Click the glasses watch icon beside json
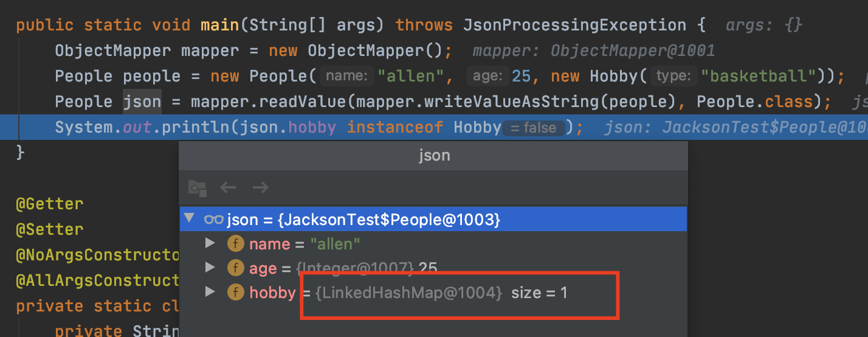868x337 pixels. tap(214, 220)
